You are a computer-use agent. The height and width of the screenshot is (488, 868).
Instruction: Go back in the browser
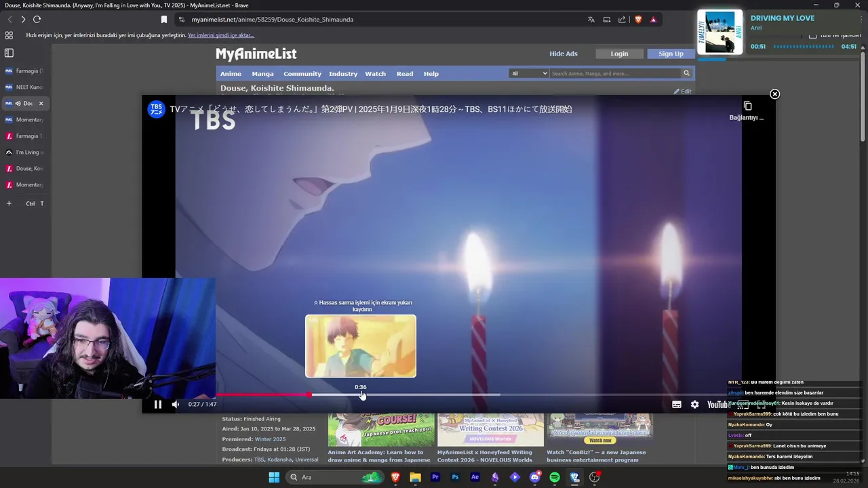tap(9, 20)
